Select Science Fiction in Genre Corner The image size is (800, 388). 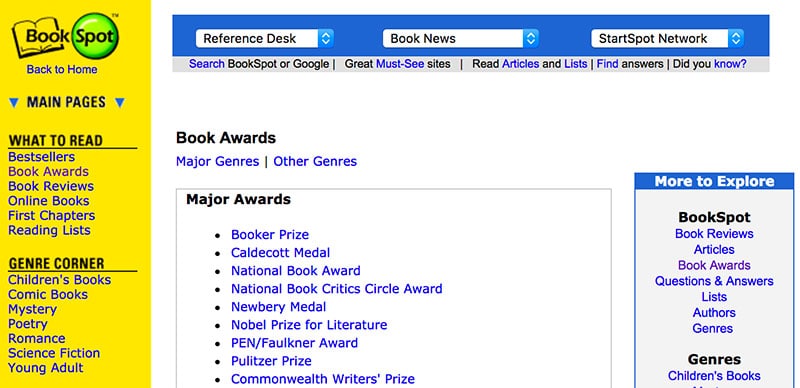pos(54,353)
